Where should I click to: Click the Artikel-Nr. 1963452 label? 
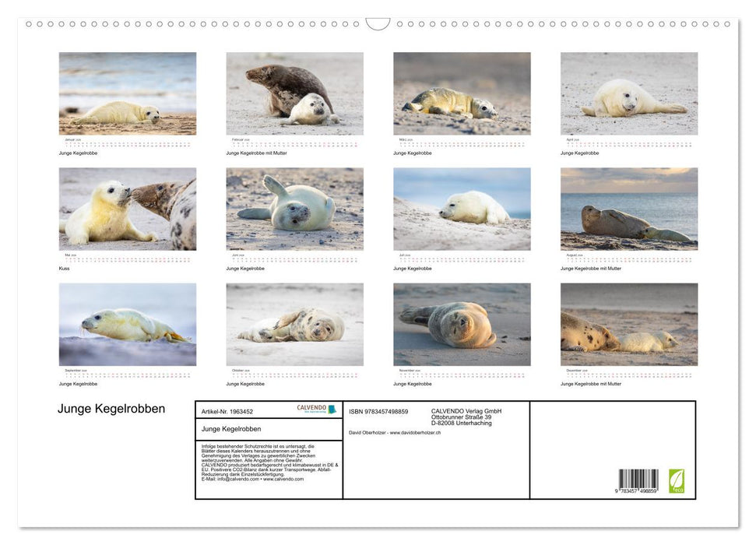click(227, 411)
